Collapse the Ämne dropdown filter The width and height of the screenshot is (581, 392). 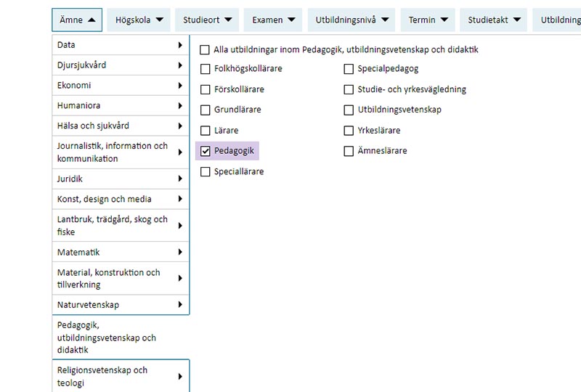tap(77, 20)
